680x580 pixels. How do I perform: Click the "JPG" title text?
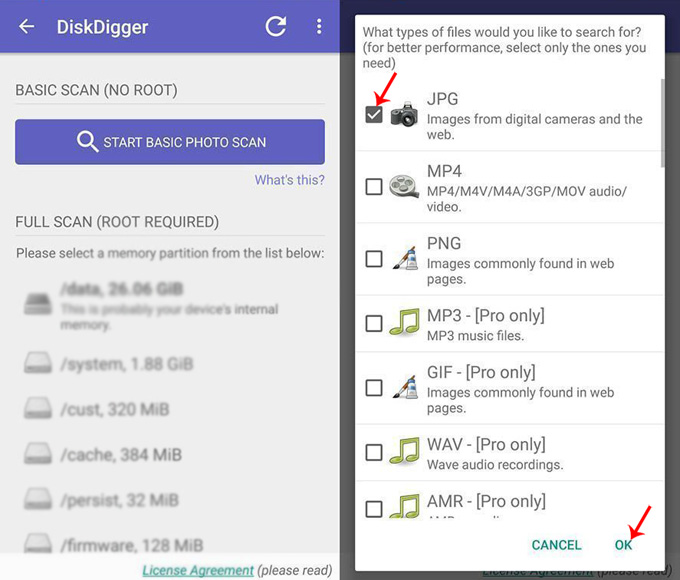click(x=442, y=99)
